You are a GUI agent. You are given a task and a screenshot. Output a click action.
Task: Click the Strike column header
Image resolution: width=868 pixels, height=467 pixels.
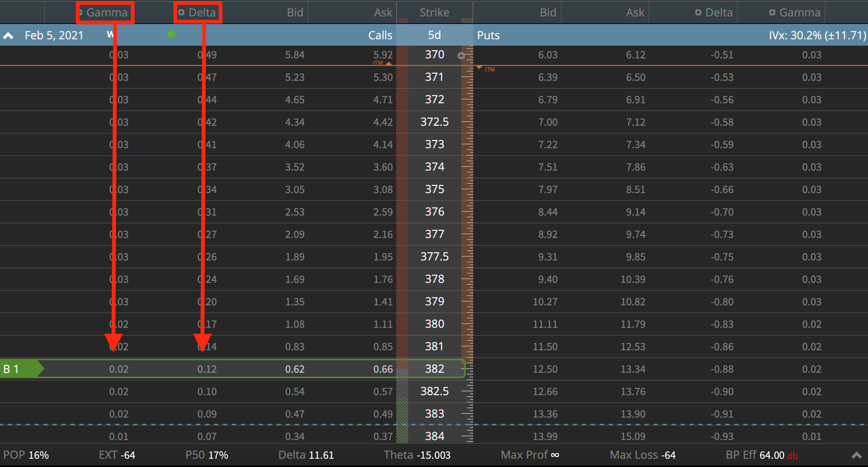434,12
